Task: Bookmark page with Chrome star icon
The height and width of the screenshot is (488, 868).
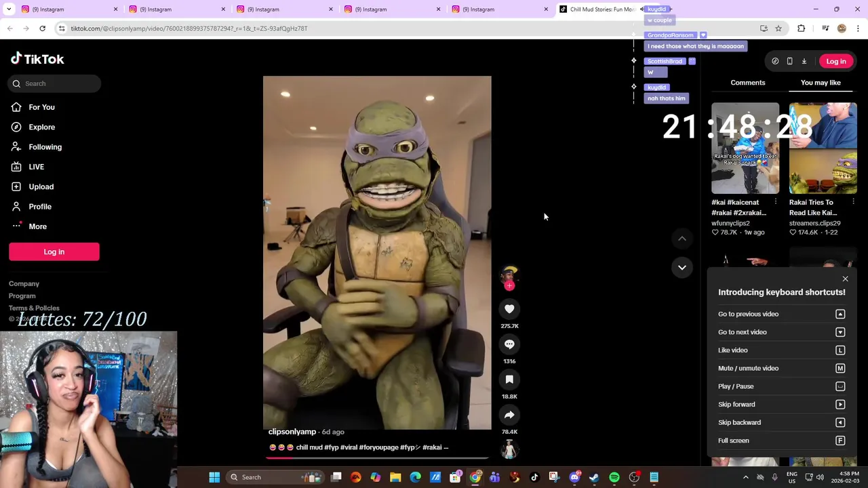Action: coord(778,28)
